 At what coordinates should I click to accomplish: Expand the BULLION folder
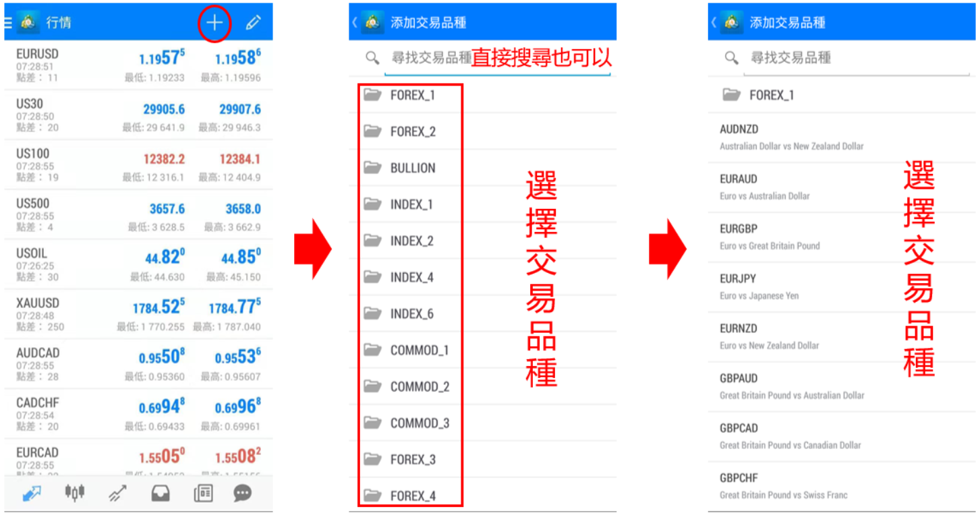click(412, 168)
